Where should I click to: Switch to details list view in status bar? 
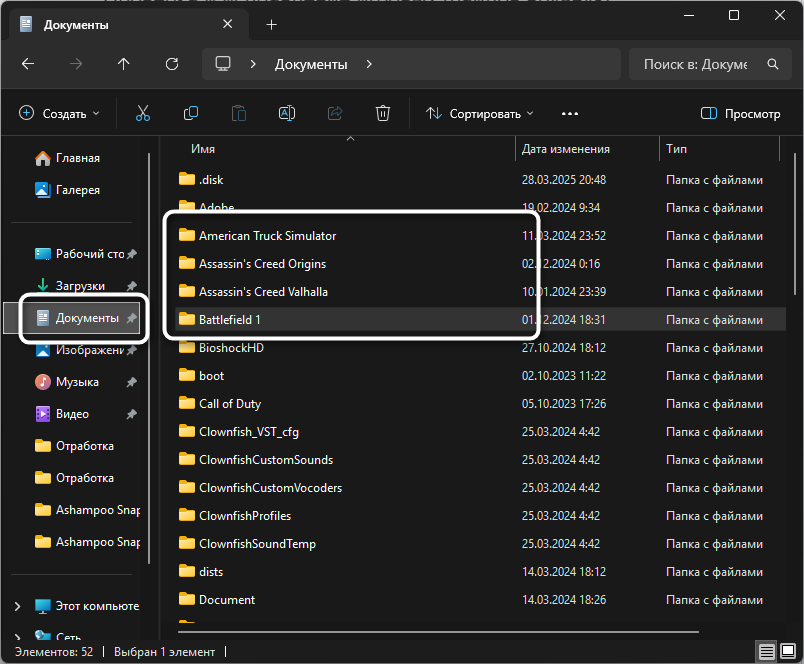click(x=766, y=652)
